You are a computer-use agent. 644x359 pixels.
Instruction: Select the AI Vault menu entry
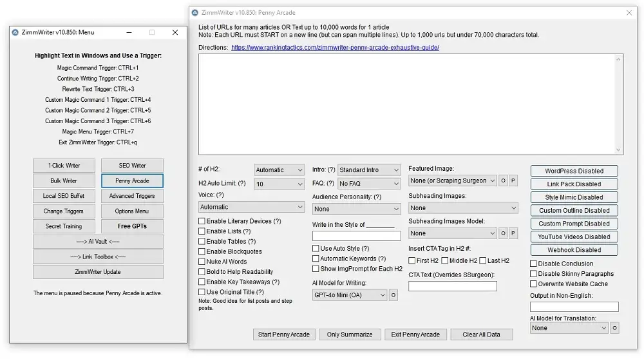tap(98, 242)
